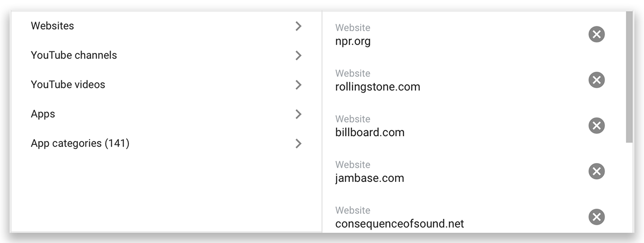Select YouTube channels option

(x=166, y=55)
